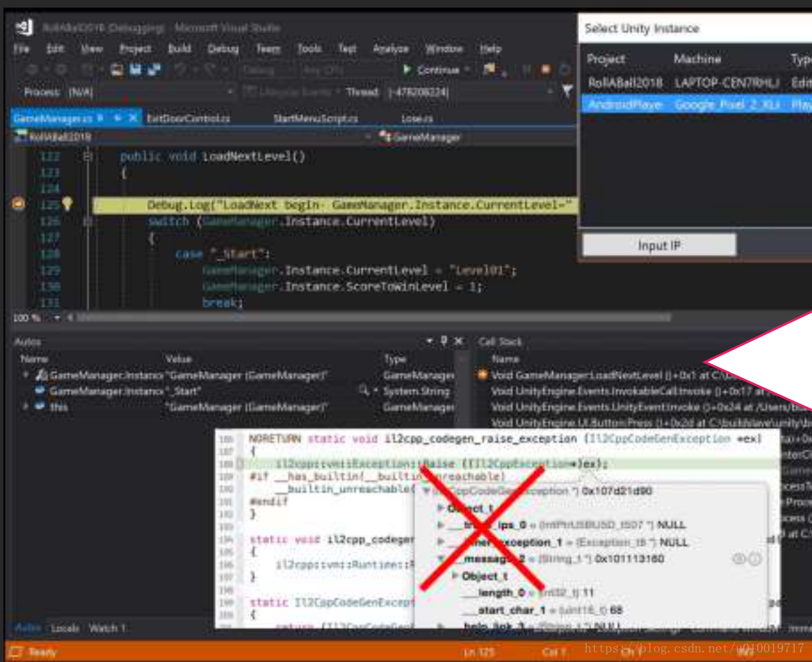Open the Debug menu
The width and height of the screenshot is (812, 662).
pos(223,49)
